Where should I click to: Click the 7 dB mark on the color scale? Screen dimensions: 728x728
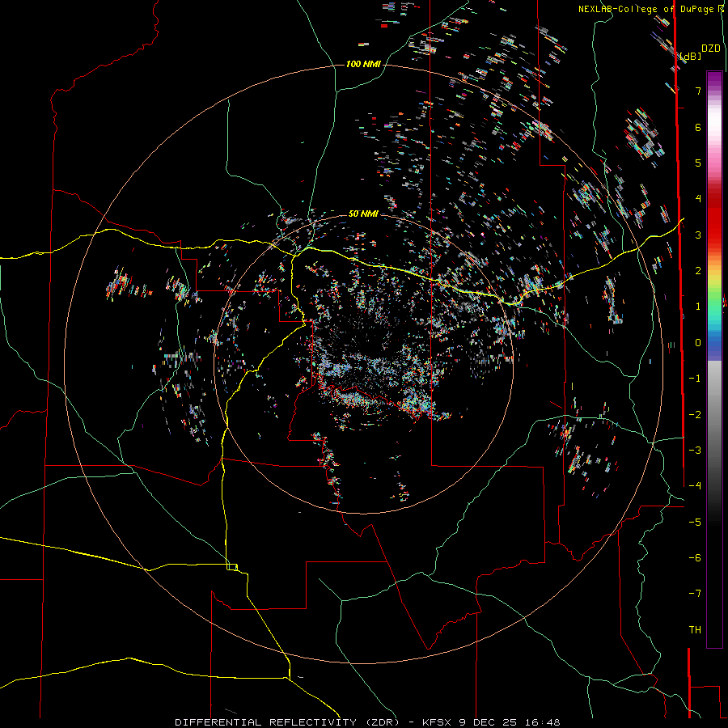click(x=698, y=91)
